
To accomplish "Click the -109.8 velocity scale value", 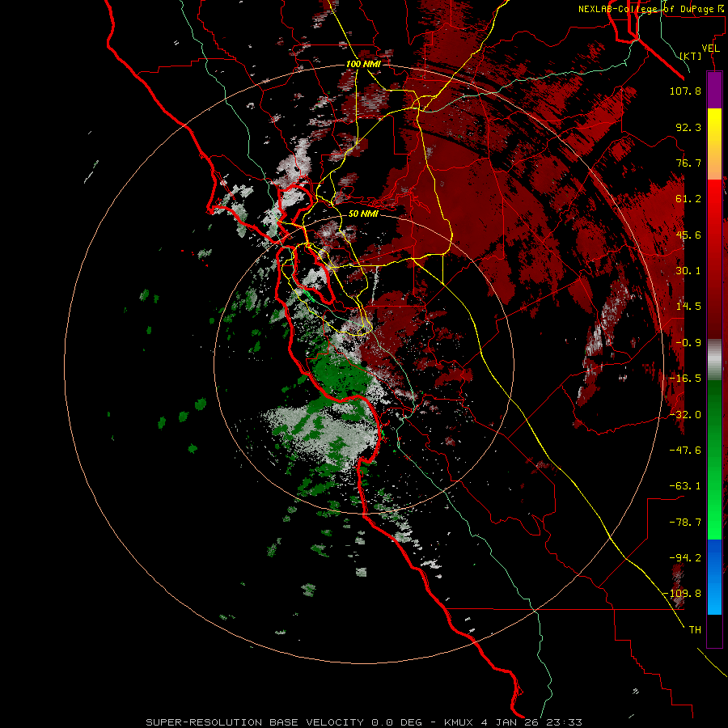I will 683,594.
